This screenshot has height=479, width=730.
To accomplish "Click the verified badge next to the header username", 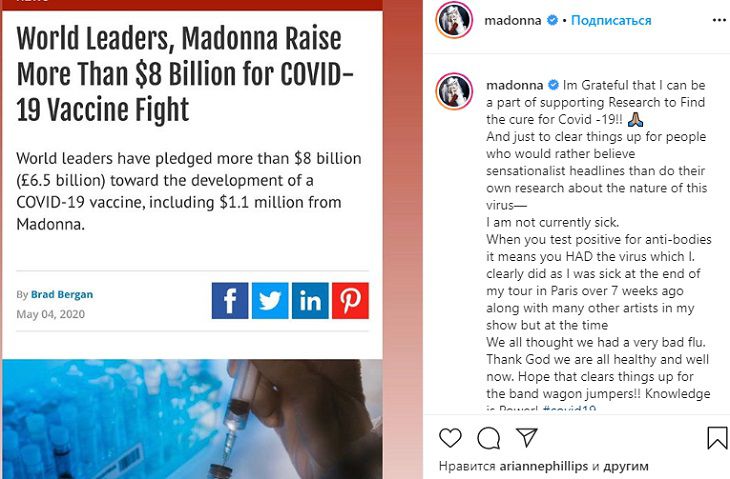I will point(553,20).
